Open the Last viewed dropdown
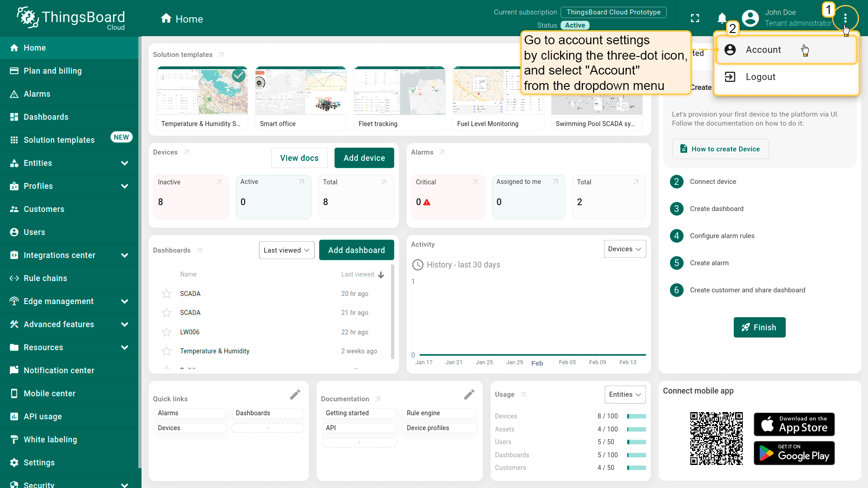 pyautogui.click(x=286, y=250)
